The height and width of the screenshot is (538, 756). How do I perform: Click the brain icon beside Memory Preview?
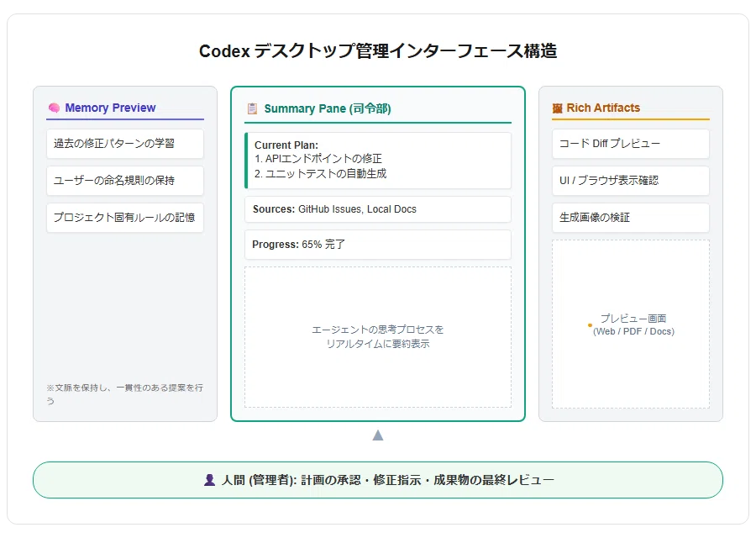(x=54, y=108)
